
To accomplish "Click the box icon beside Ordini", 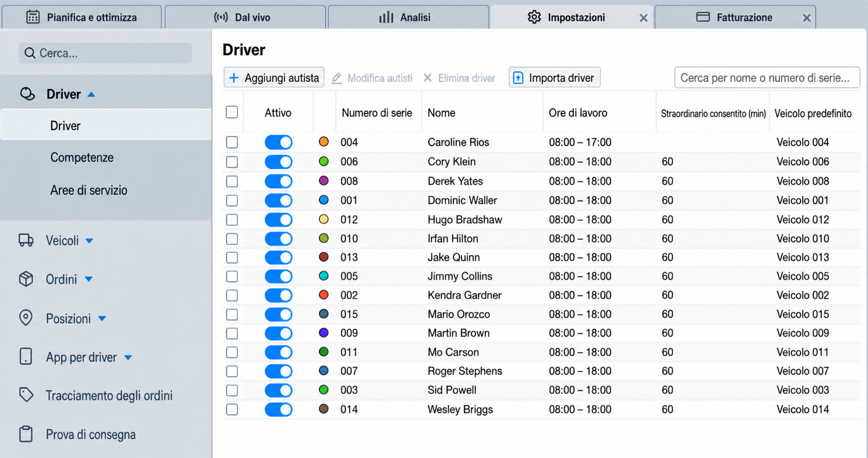I will (26, 279).
